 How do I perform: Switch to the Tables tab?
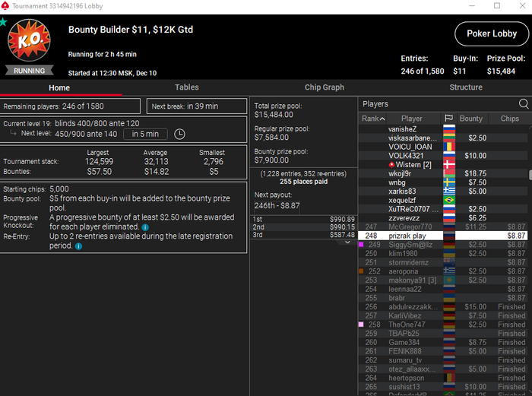click(x=187, y=87)
